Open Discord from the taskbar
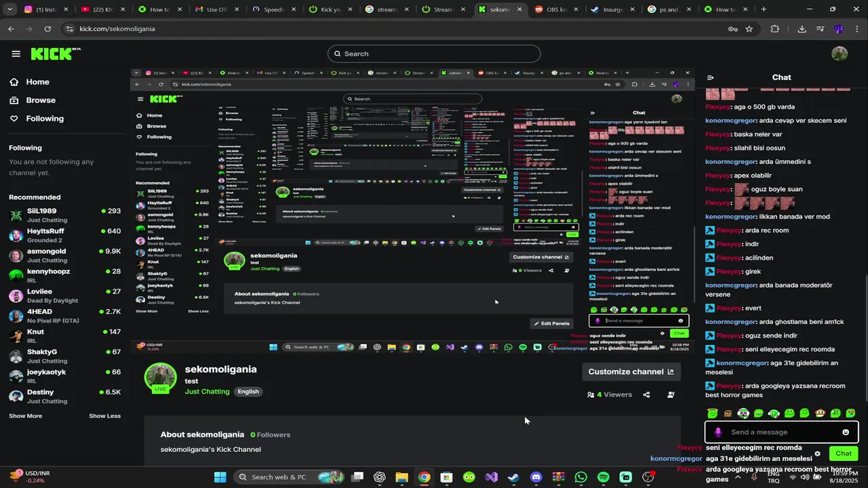This screenshot has width=868, height=488. (x=536, y=477)
